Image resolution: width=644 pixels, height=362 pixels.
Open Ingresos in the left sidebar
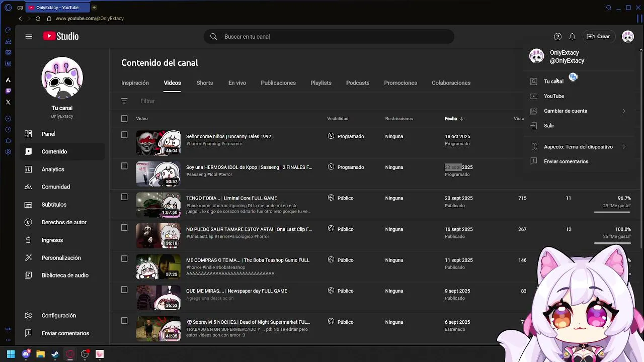coord(62,240)
